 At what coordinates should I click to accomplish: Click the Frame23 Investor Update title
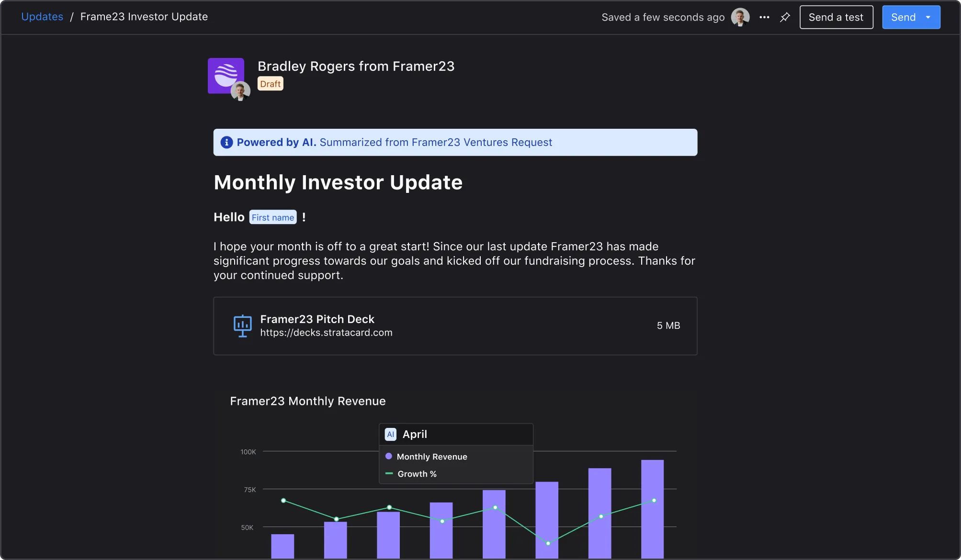tap(144, 17)
